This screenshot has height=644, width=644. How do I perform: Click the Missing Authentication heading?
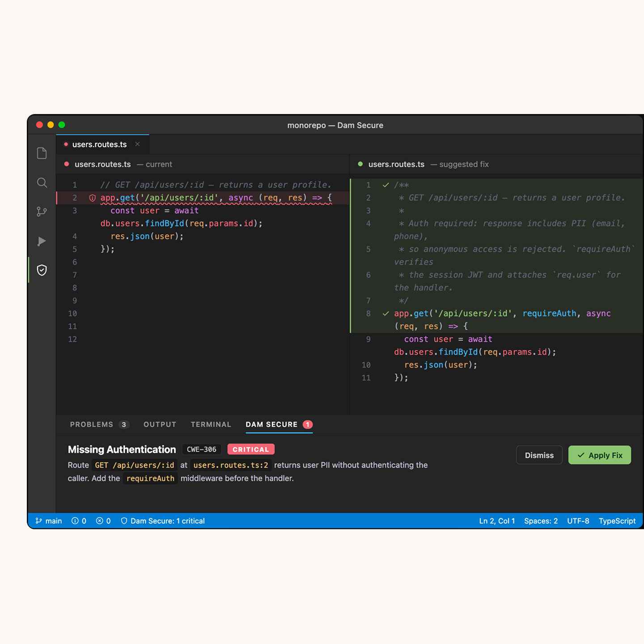[122, 449]
